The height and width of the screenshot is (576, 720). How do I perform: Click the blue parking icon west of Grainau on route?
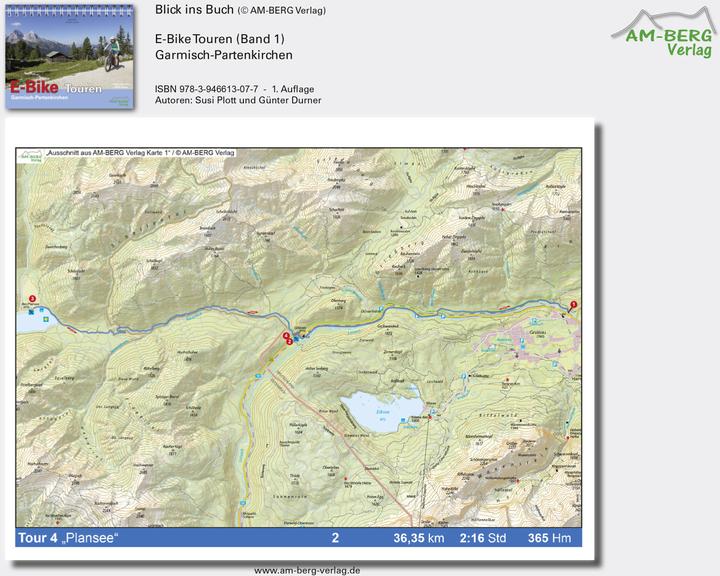(x=443, y=316)
